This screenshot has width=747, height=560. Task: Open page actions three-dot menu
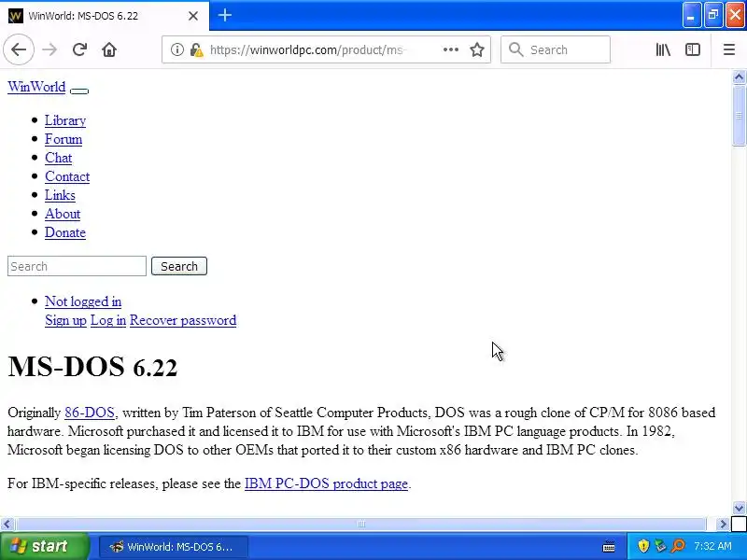pos(451,49)
